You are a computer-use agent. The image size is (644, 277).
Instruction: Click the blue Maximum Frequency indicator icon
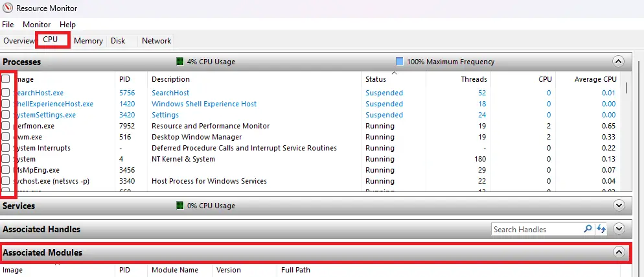coord(400,62)
